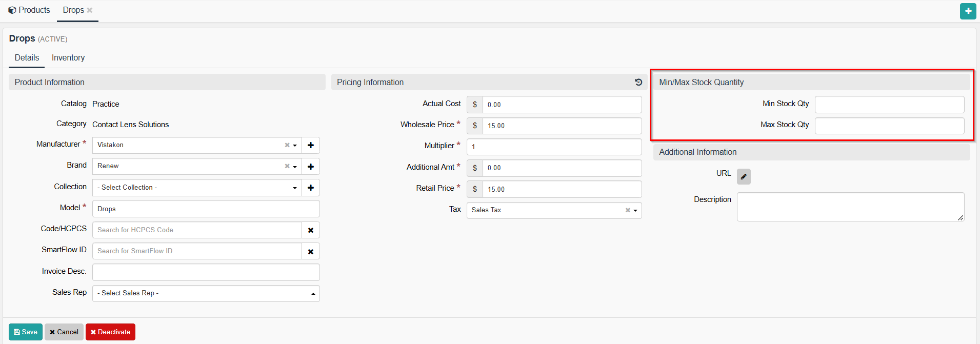Focus the Description text area
Viewport: 980px width, 344px height.
(x=850, y=207)
